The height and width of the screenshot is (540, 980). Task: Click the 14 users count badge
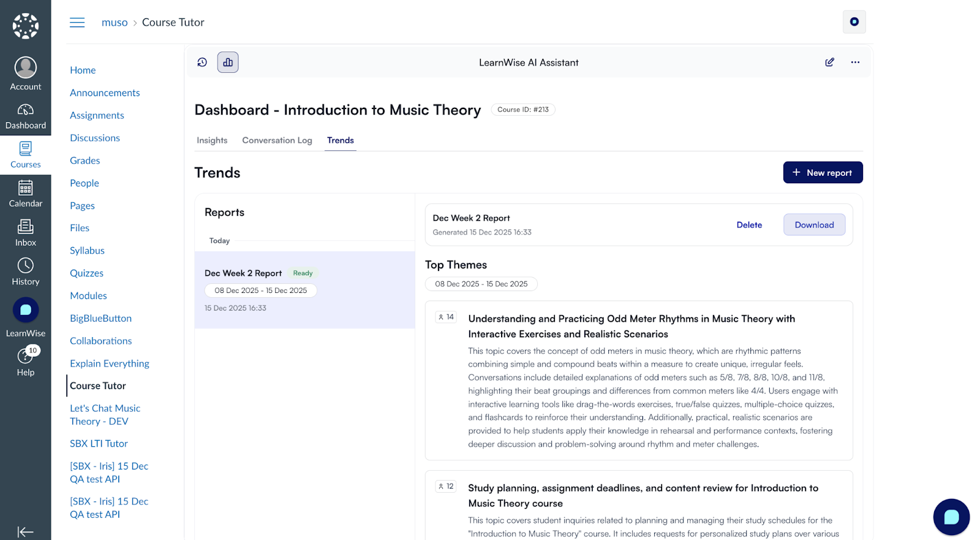446,318
